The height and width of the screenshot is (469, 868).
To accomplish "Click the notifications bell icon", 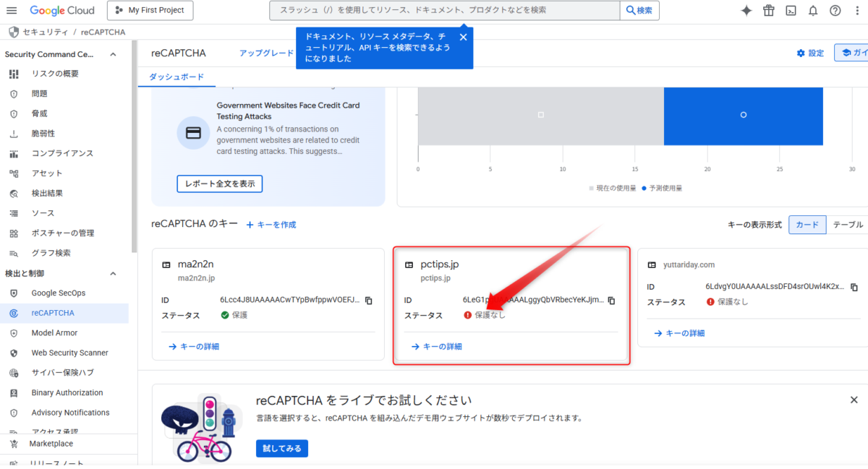I will point(813,10).
